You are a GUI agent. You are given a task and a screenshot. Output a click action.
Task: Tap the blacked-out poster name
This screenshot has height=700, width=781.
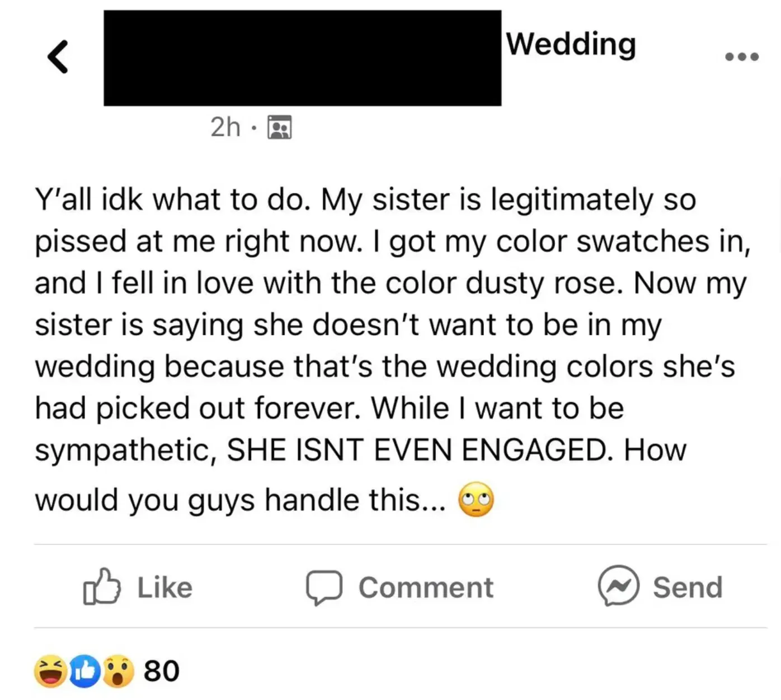[x=302, y=58]
